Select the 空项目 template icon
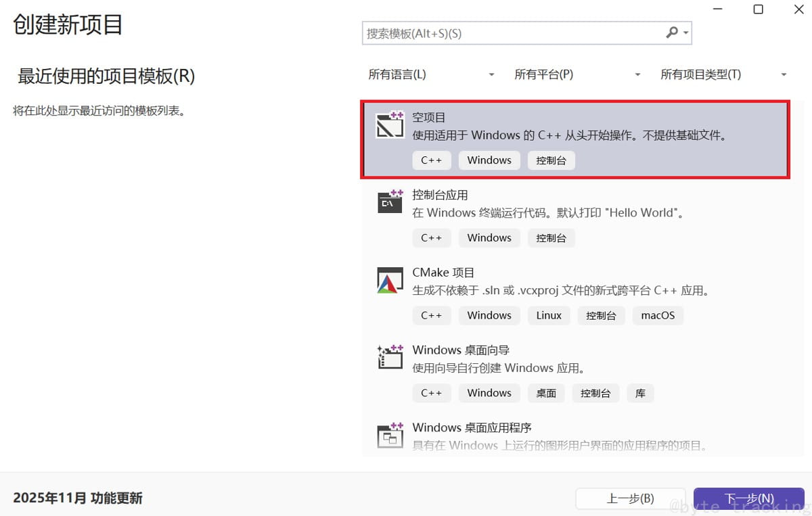 point(390,126)
